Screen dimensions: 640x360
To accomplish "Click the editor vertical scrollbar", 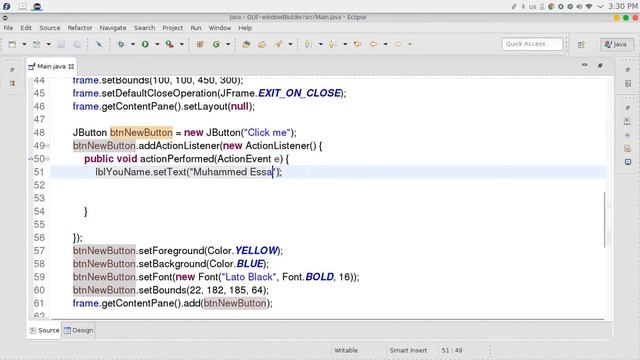I will [x=604, y=219].
